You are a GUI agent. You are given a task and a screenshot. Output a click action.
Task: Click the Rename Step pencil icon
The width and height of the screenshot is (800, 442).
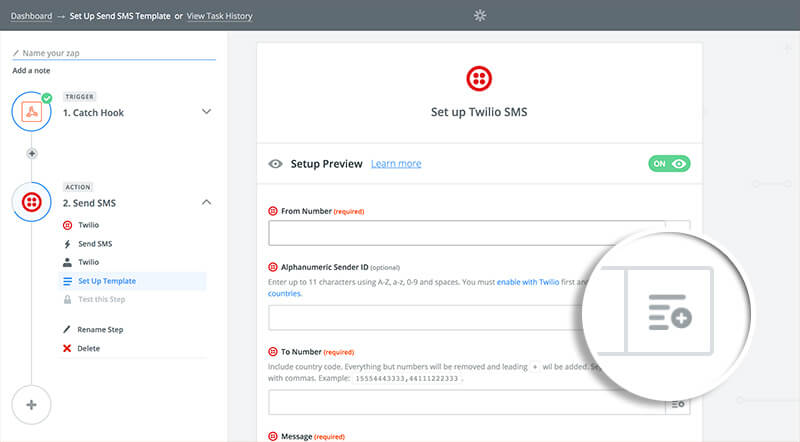(67, 330)
